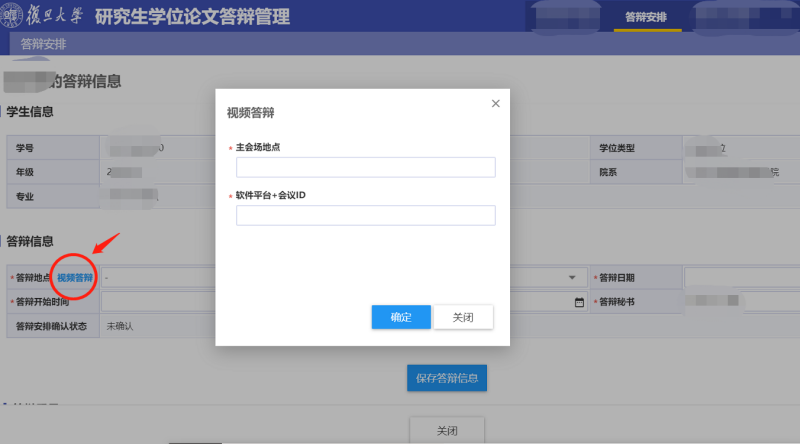
Task: Click the 学生信息 section heading
Action: coord(31,112)
